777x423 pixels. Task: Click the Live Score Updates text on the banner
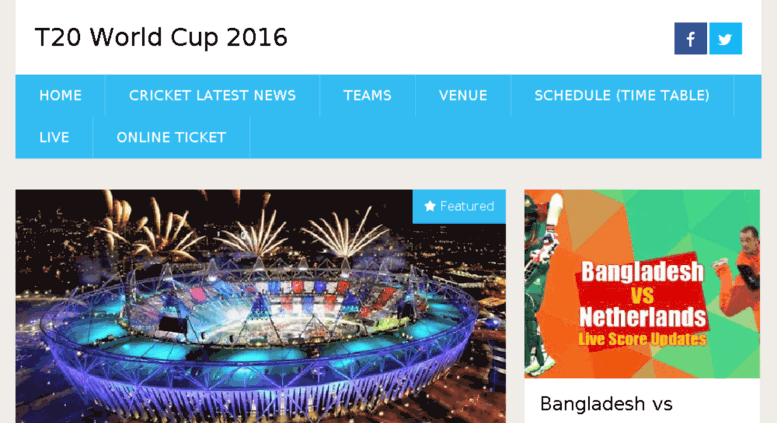pyautogui.click(x=642, y=339)
